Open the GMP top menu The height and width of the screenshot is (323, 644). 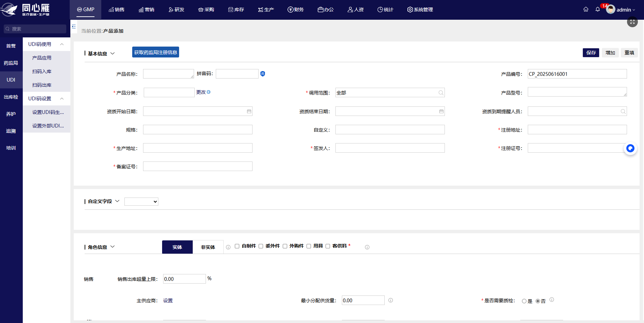pyautogui.click(x=86, y=10)
